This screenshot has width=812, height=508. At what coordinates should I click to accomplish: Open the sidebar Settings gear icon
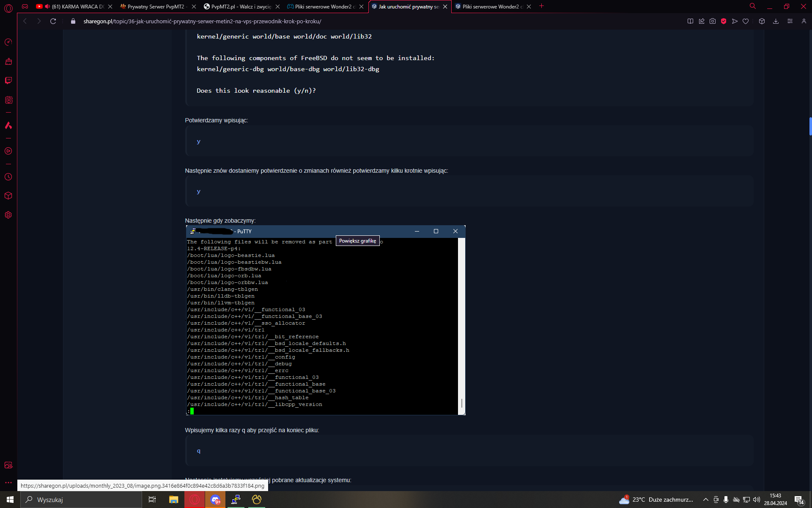[8, 215]
